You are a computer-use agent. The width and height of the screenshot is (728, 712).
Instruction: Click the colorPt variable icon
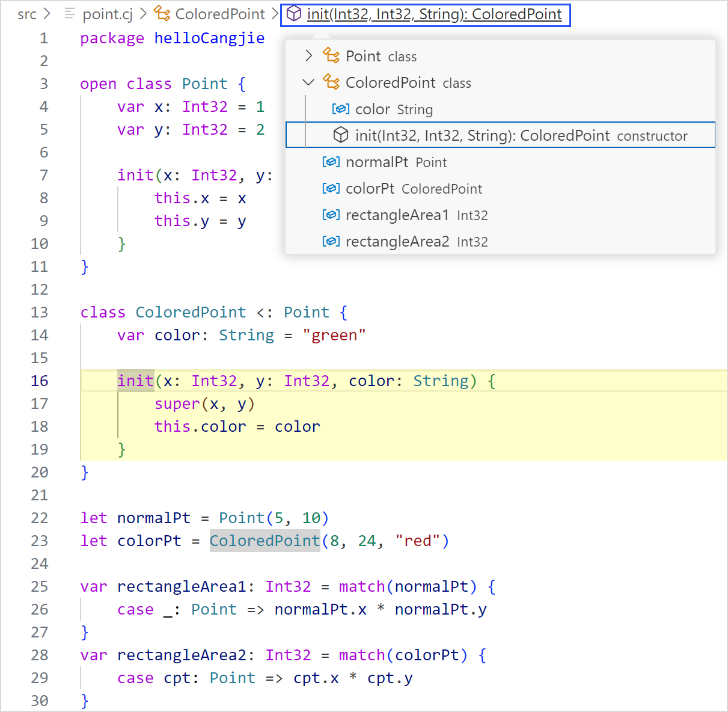331,188
